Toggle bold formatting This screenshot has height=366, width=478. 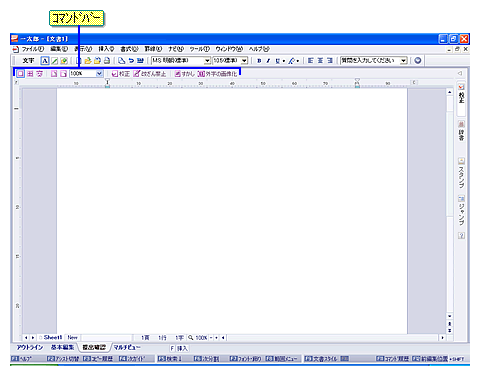pyautogui.click(x=259, y=61)
